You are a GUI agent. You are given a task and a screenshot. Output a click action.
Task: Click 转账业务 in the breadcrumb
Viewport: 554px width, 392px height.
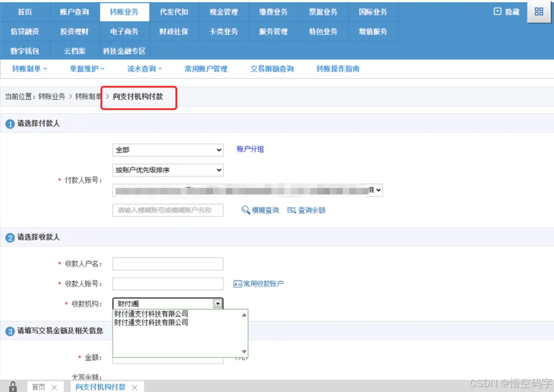pos(52,96)
